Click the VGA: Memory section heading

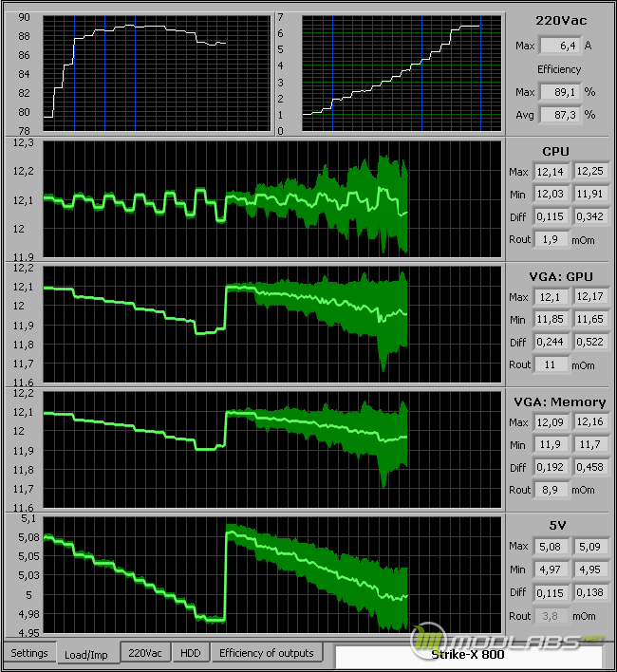[x=560, y=402]
